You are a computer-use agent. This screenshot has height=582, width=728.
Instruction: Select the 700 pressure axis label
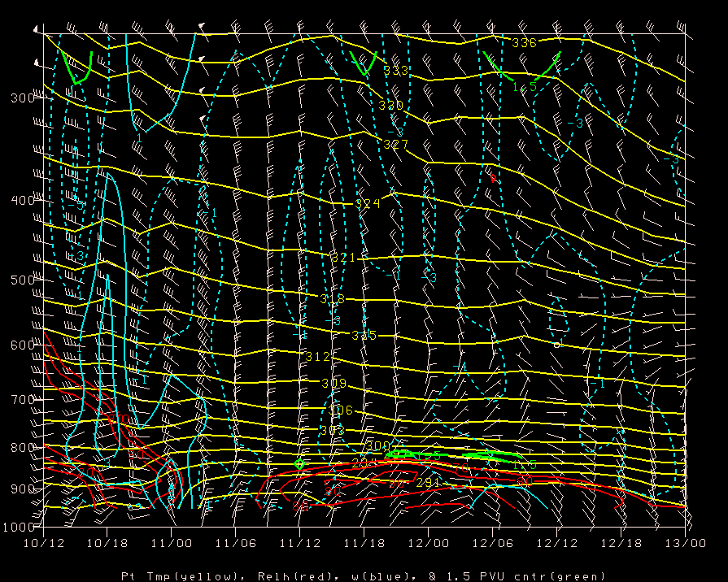tap(18, 400)
